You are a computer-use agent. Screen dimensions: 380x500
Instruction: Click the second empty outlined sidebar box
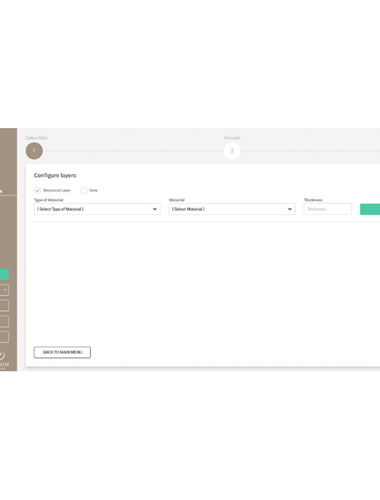(4, 321)
